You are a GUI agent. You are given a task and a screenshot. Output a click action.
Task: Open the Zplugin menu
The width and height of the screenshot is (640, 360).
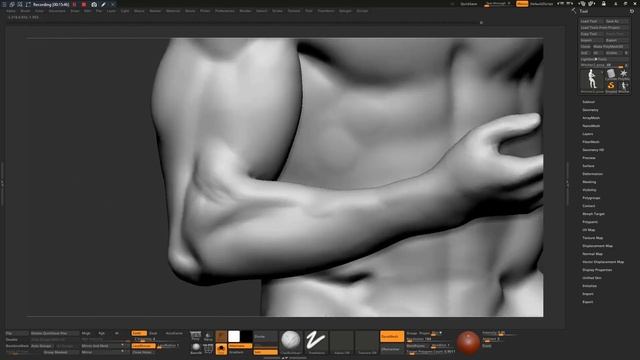(x=345, y=11)
